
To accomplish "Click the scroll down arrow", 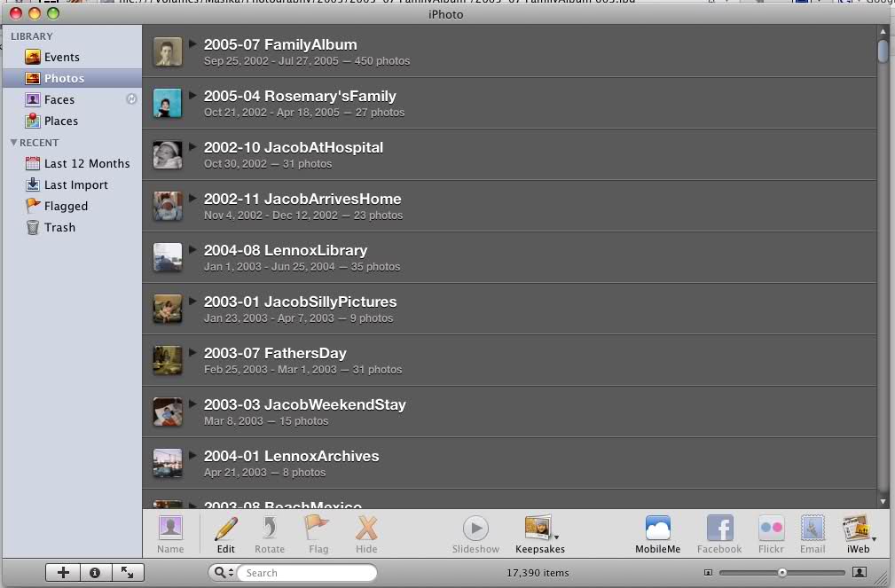I will coord(883,502).
